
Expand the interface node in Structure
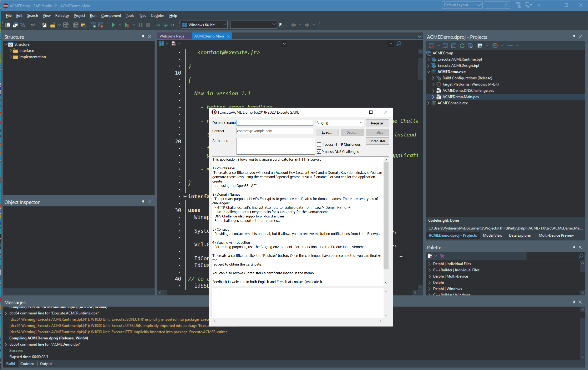tap(10, 51)
